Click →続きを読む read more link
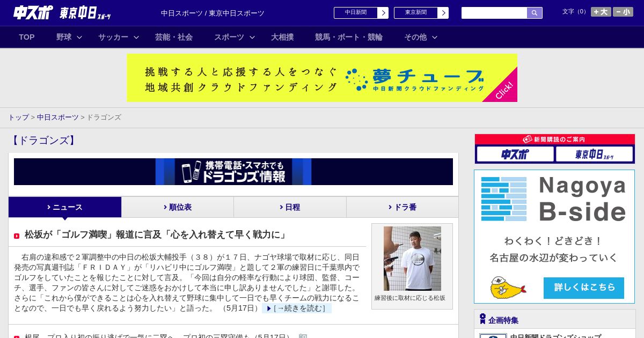The image size is (644, 338). [x=297, y=308]
